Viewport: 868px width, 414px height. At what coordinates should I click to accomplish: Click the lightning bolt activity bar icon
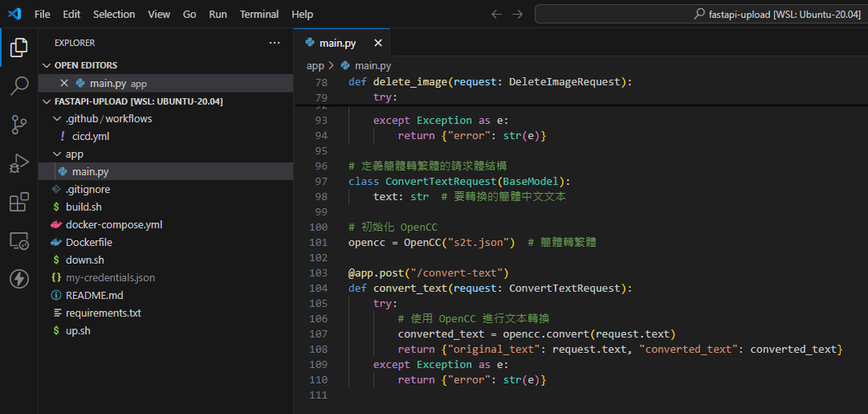(18, 279)
